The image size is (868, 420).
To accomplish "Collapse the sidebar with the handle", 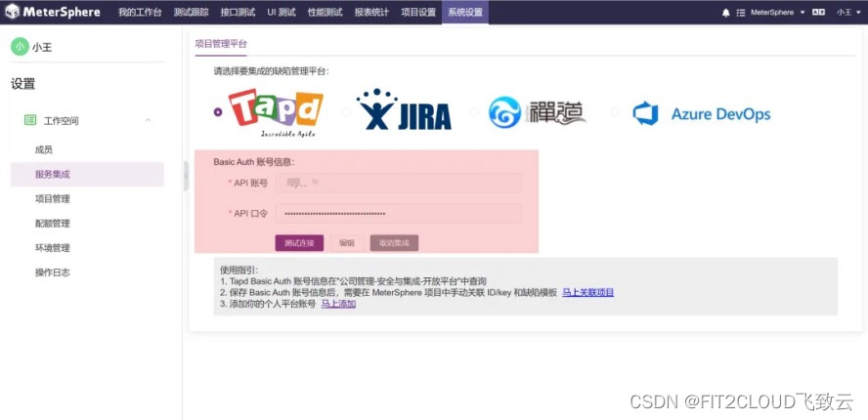I will click(186, 176).
